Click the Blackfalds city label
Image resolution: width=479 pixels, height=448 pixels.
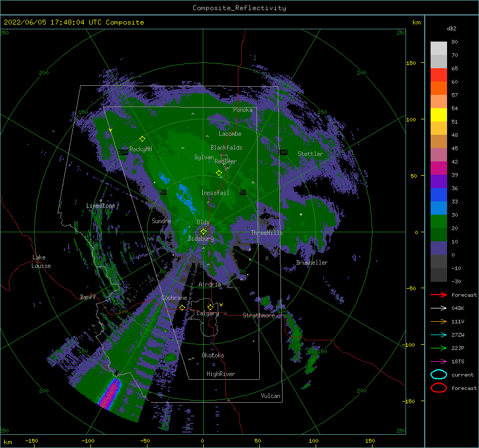click(226, 148)
